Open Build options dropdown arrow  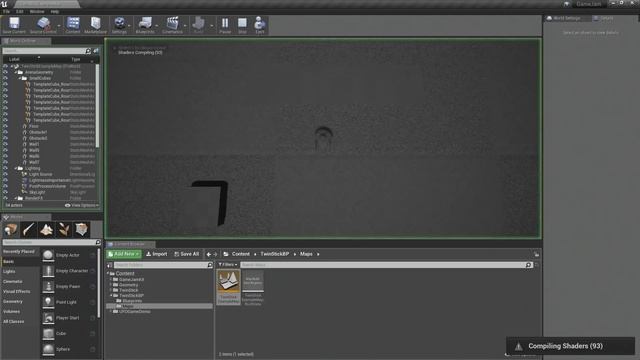pyautogui.click(x=211, y=26)
